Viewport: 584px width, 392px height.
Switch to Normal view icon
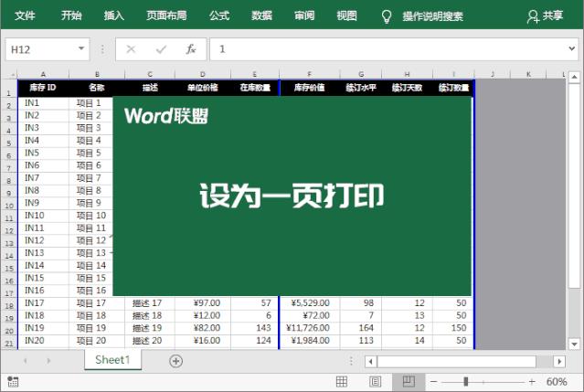coord(342,382)
